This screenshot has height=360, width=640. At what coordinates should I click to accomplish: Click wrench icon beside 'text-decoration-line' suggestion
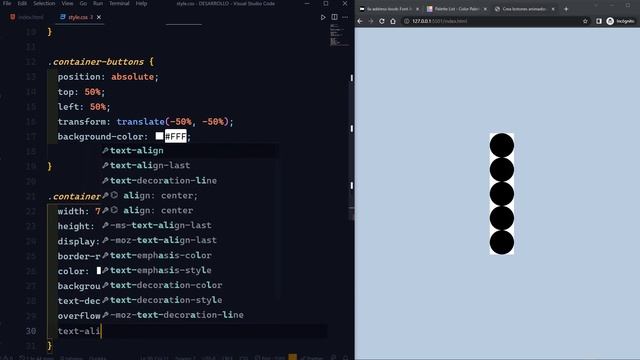(105, 180)
